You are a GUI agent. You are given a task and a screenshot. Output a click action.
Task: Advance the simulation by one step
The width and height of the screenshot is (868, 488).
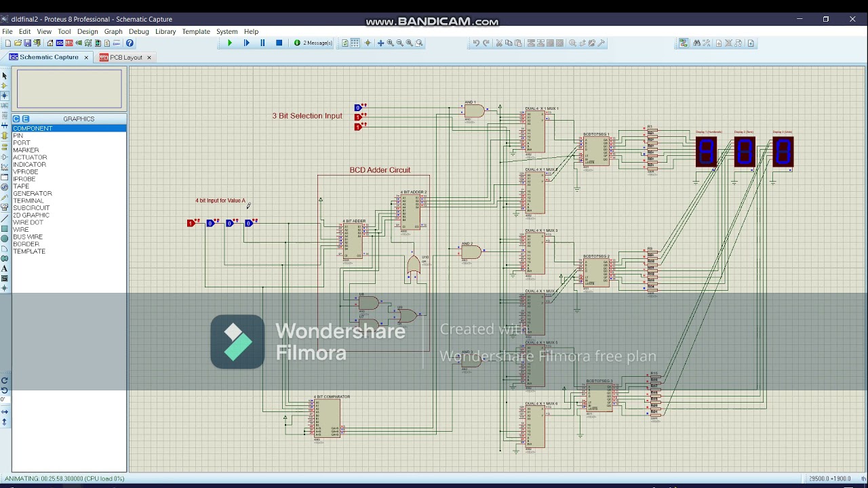pos(246,43)
